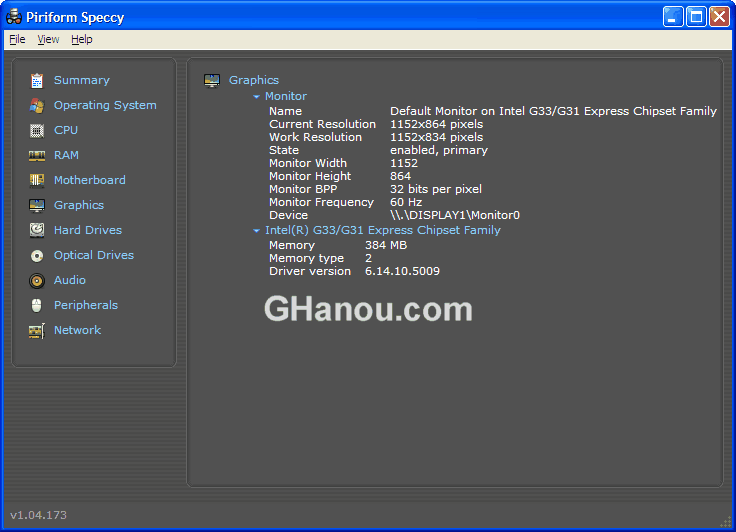
Task: Show the RAM section
Action: [66, 155]
